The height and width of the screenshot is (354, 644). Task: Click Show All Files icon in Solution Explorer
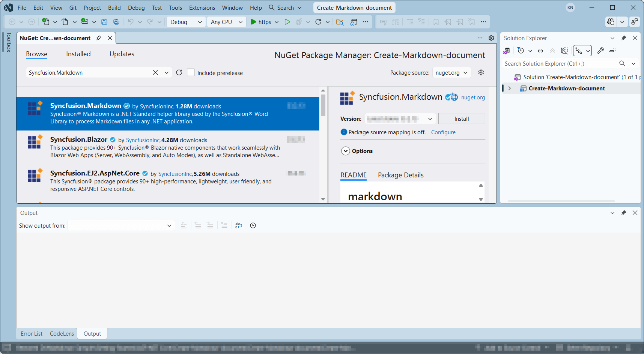point(564,51)
